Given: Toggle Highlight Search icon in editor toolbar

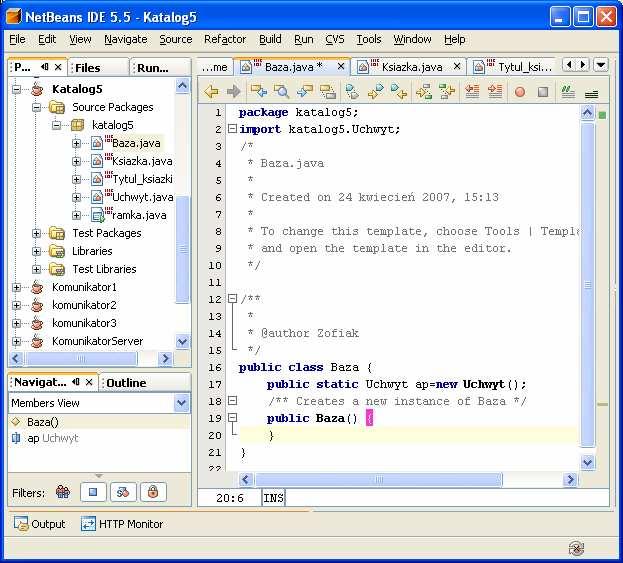Looking at the screenshot, I should (x=328, y=91).
